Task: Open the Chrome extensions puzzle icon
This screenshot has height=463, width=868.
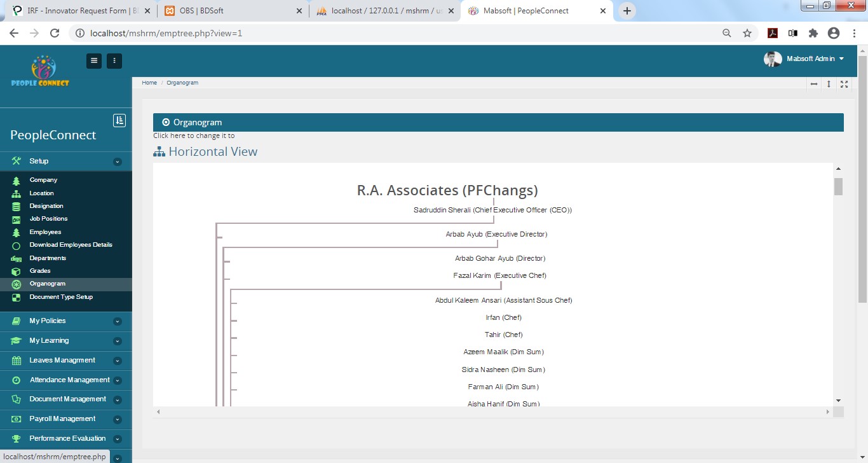Action: 813,33
